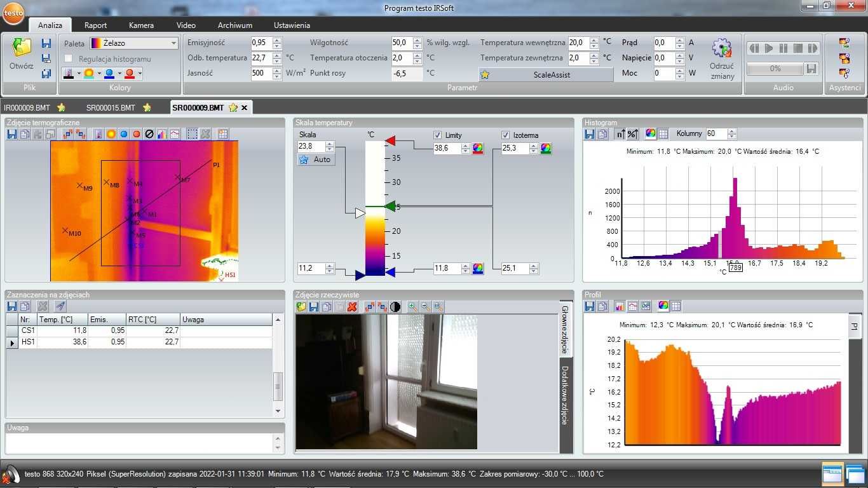
Task: Open real image file with folder icon
Action: 301,307
